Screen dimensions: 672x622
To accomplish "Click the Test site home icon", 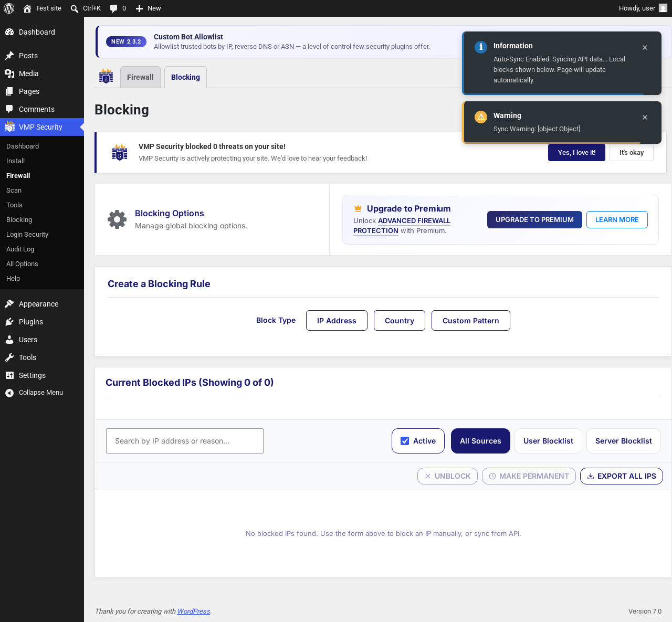I will [27, 8].
